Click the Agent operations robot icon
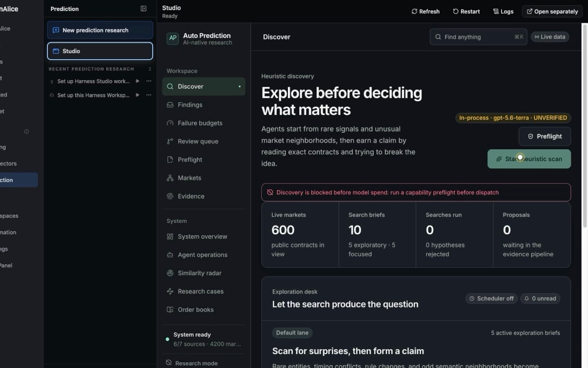588x368 pixels. (x=170, y=255)
